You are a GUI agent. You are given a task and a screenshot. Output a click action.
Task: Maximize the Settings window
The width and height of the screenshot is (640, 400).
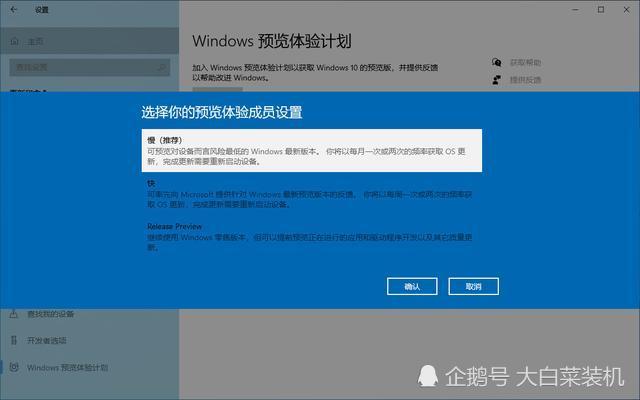pyautogui.click(x=601, y=9)
